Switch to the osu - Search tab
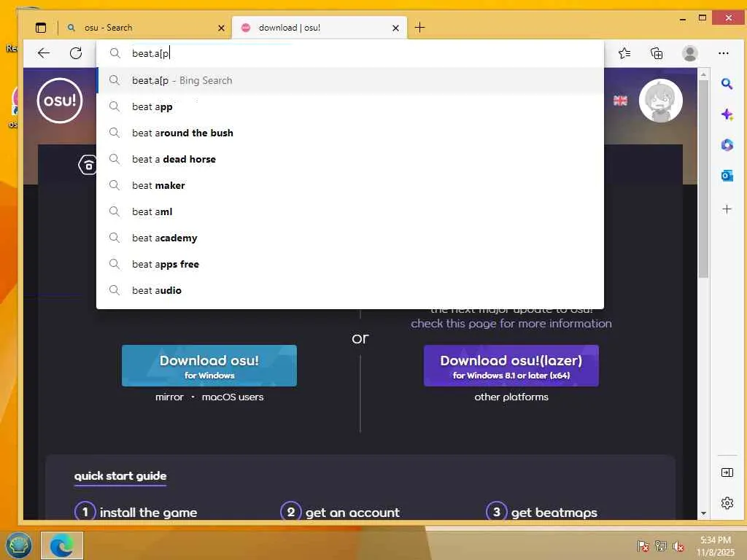Image resolution: width=747 pixels, height=560 pixels. (x=142, y=28)
